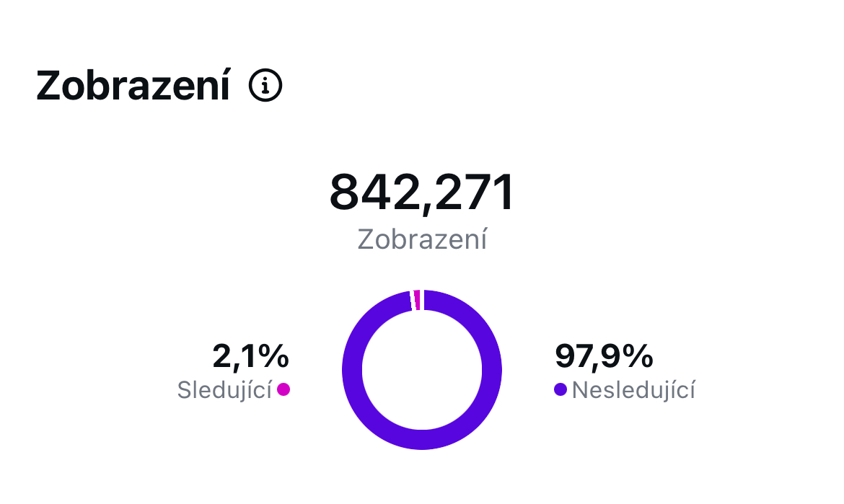Click the right side of the purple ring
This screenshot has height=504, width=844.
492,370
